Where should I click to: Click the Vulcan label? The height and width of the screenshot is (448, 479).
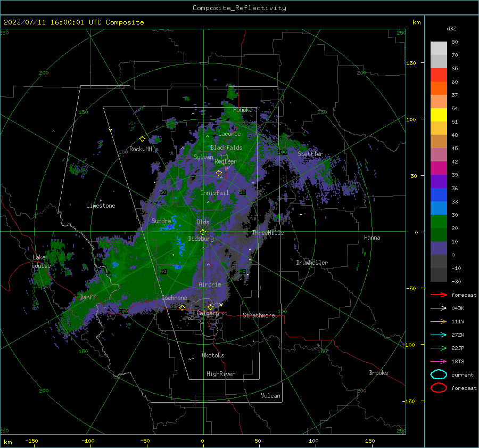(x=270, y=396)
